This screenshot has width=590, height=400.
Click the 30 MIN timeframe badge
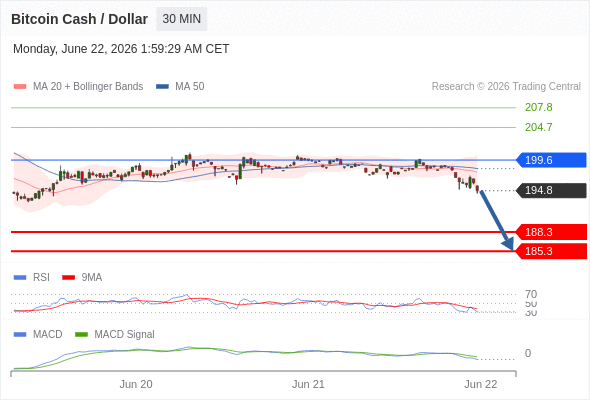pyautogui.click(x=181, y=19)
